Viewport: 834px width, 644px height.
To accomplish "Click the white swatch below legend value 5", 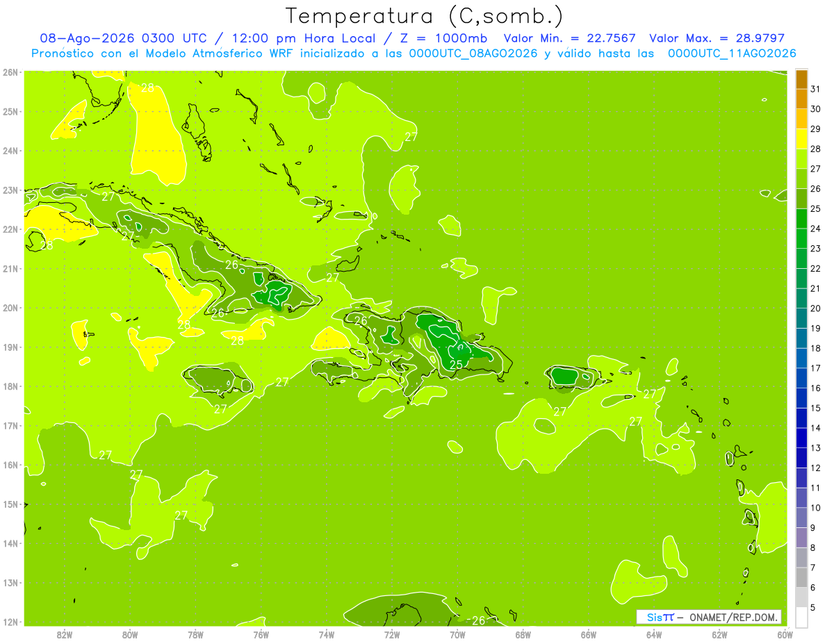I will (801, 617).
